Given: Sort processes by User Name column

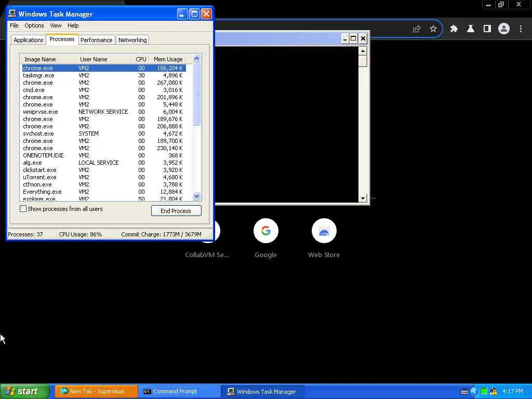Looking at the screenshot, I should [103, 59].
